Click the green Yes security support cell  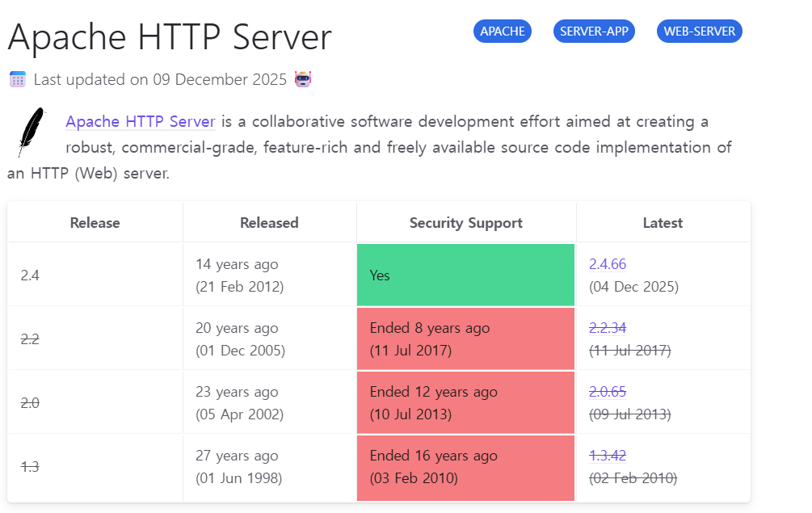465,275
